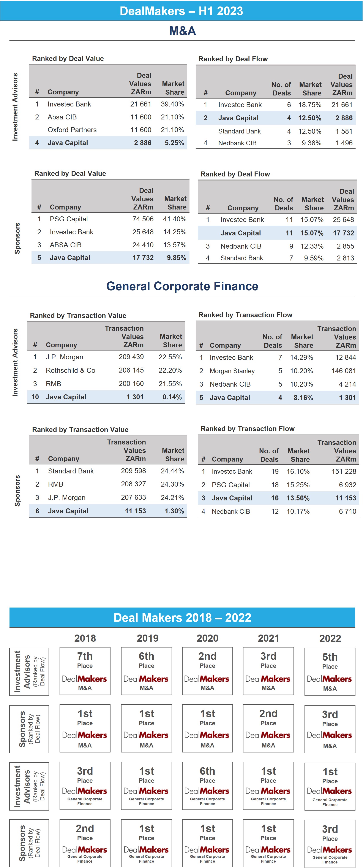Select the M&A section heading
Screen dimensions: 363x868
pos(182,31)
